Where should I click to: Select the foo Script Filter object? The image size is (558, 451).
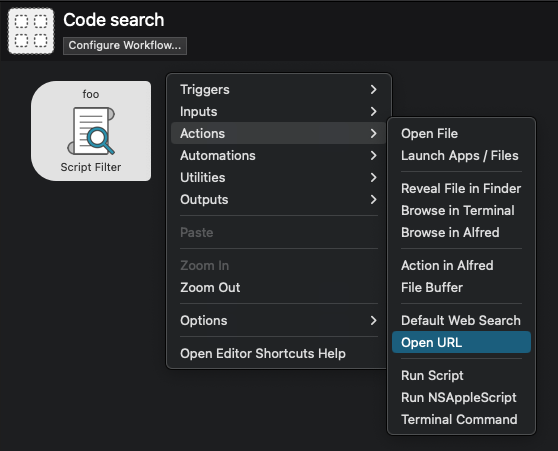click(91, 131)
